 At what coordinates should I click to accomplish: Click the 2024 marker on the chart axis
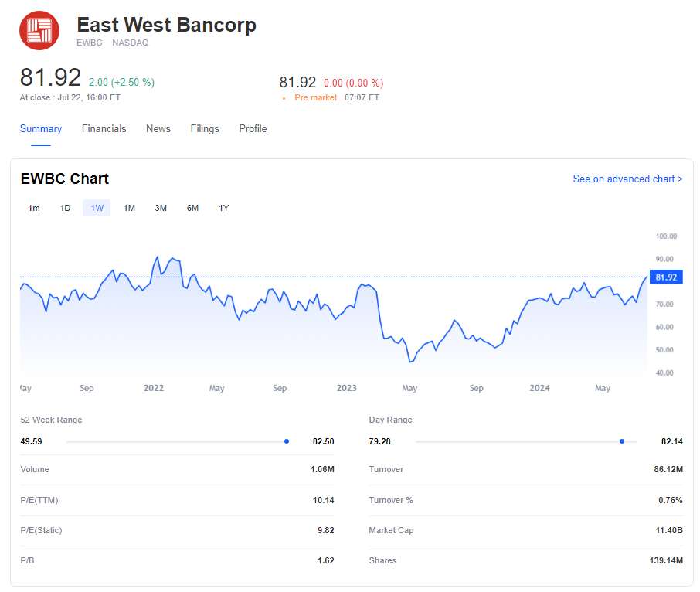(539, 388)
